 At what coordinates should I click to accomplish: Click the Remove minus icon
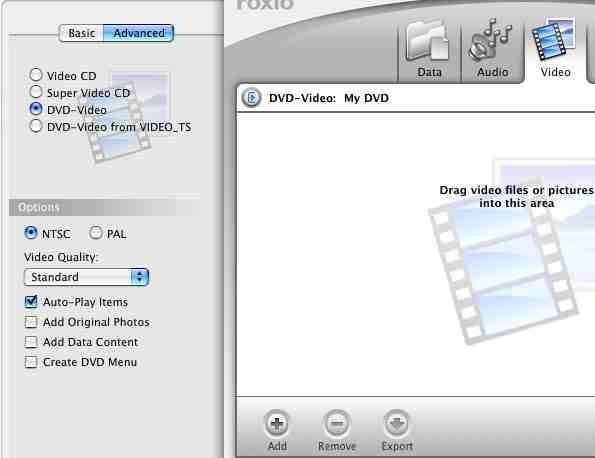point(337,423)
